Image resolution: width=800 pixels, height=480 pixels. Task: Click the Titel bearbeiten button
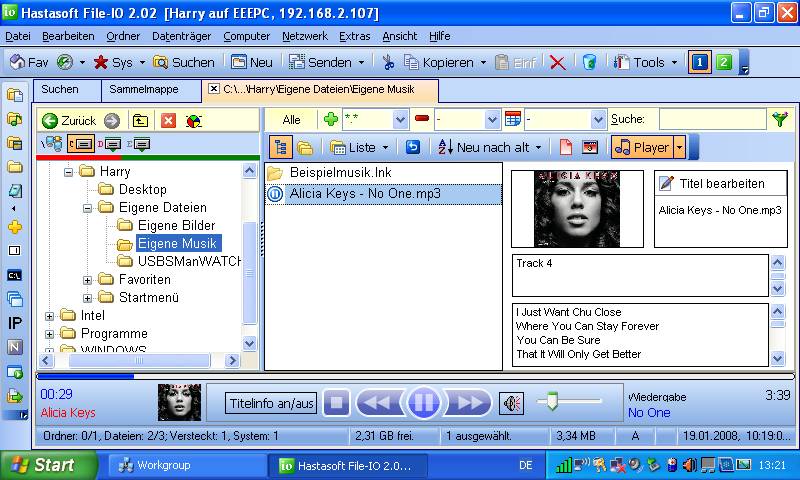point(713,183)
